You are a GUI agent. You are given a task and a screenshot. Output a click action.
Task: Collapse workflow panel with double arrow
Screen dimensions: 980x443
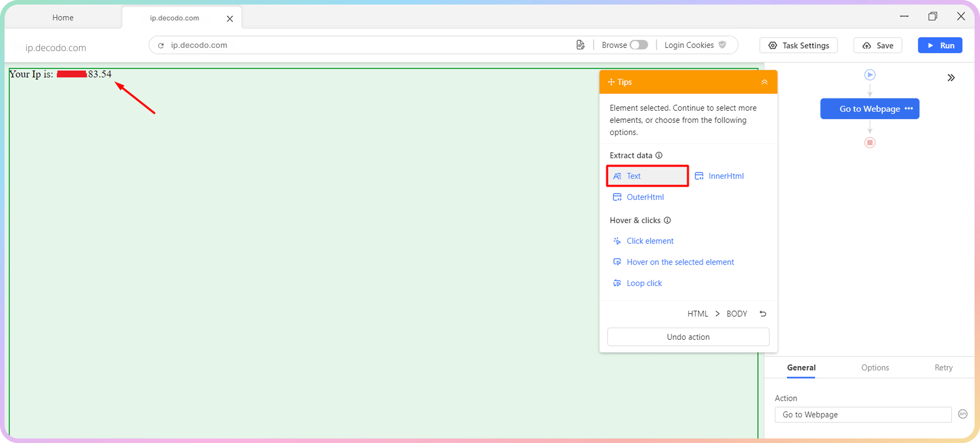pyautogui.click(x=951, y=78)
